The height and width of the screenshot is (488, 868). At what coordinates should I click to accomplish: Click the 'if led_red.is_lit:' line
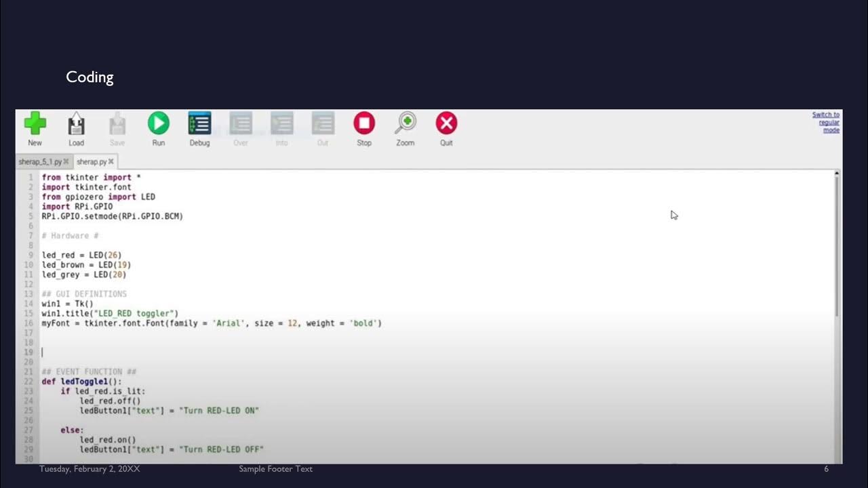point(103,391)
